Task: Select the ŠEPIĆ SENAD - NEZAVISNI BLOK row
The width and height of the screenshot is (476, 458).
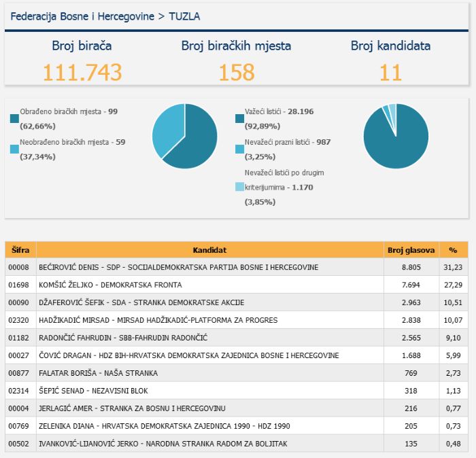Action: [x=237, y=391]
